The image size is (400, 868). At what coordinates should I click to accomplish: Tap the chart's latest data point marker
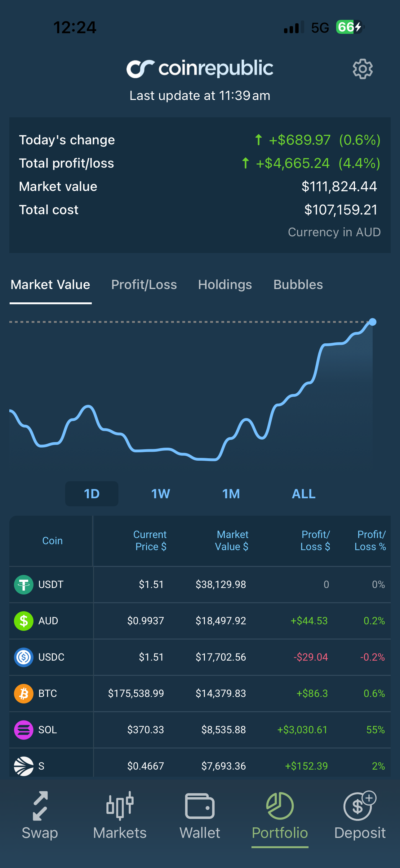pyautogui.click(x=373, y=322)
